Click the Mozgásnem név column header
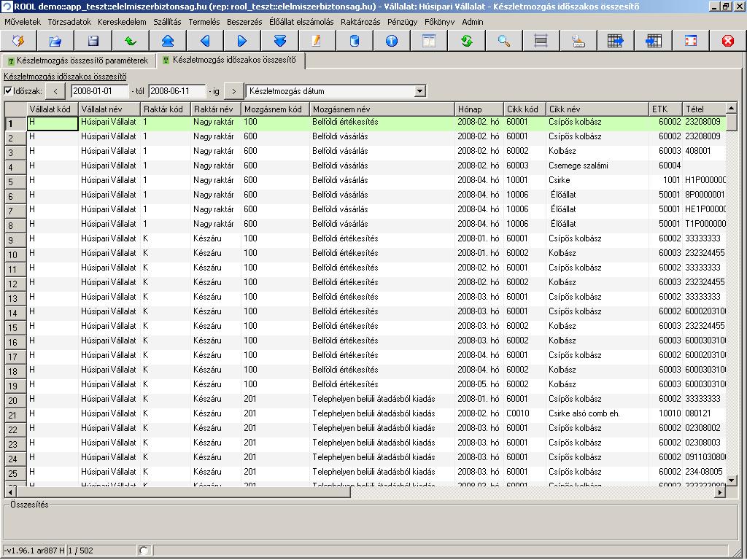This screenshot has height=560, width=747. (x=382, y=109)
